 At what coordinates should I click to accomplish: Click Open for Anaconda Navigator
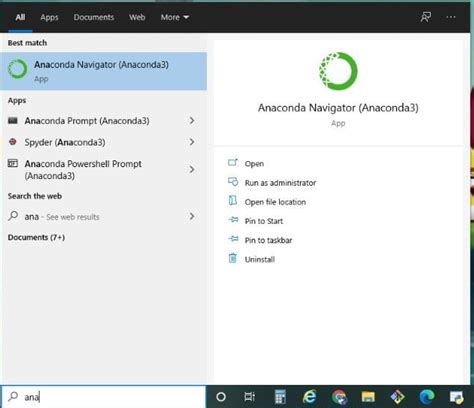point(254,164)
